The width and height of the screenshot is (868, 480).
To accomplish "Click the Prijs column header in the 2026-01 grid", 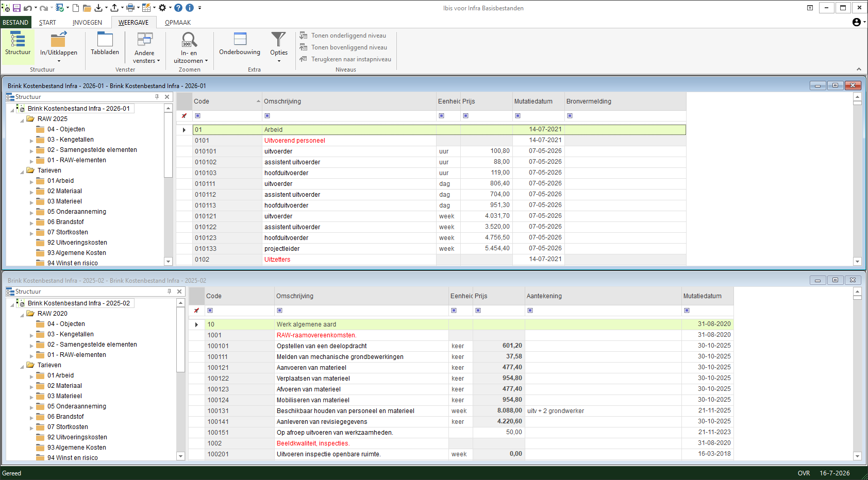I will pyautogui.click(x=487, y=101).
